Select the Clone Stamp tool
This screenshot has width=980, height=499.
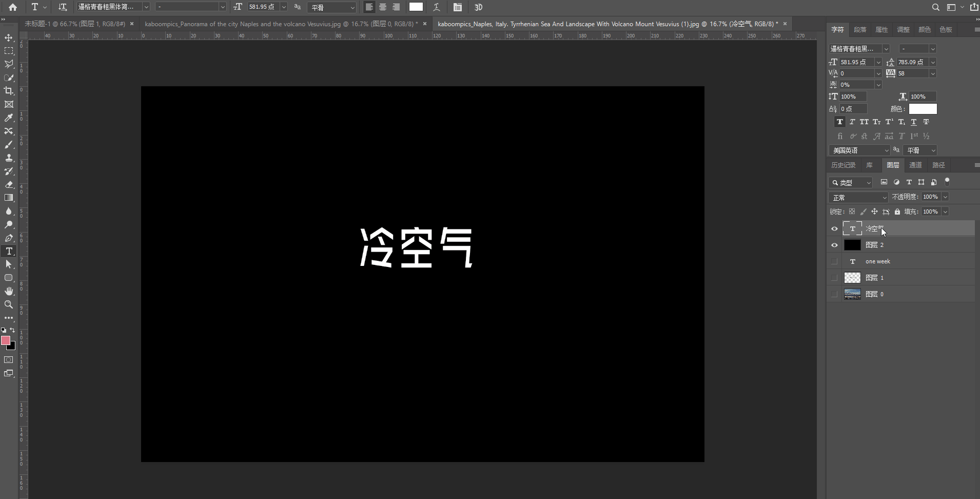(9, 158)
